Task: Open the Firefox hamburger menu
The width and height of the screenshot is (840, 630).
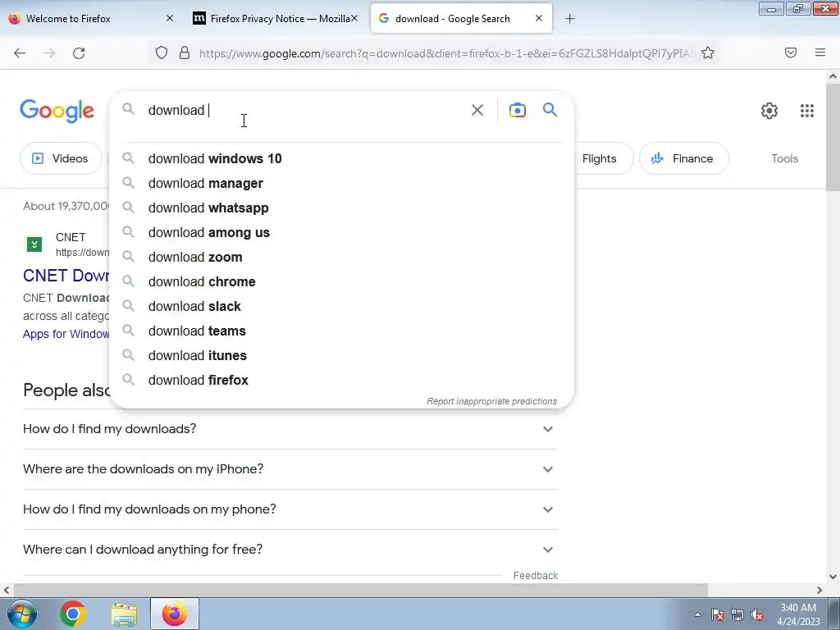Action: tap(820, 52)
